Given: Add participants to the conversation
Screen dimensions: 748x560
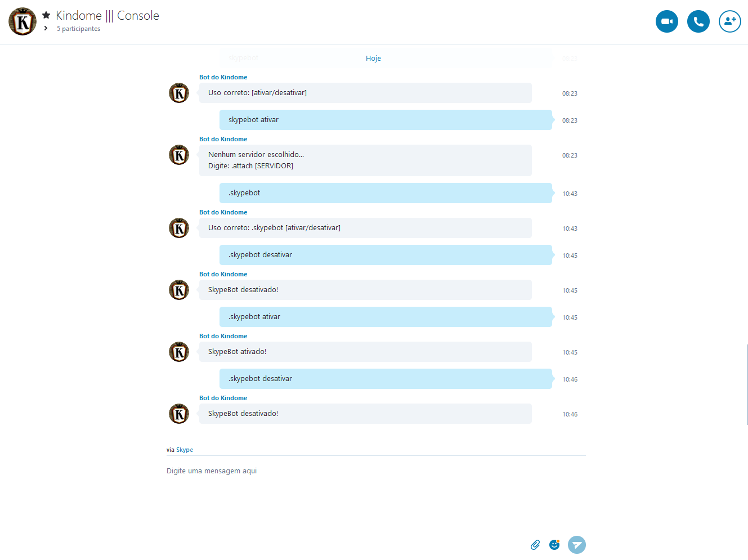Looking at the screenshot, I should [730, 21].
